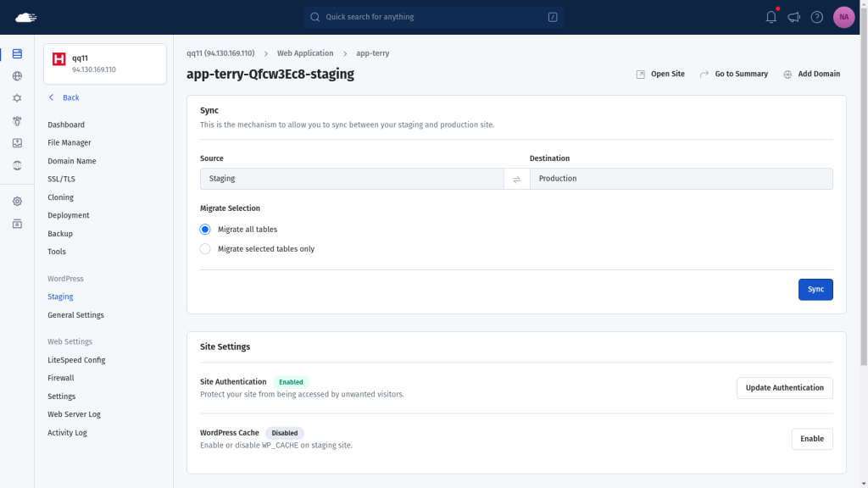Focus the quick search field

click(x=433, y=17)
